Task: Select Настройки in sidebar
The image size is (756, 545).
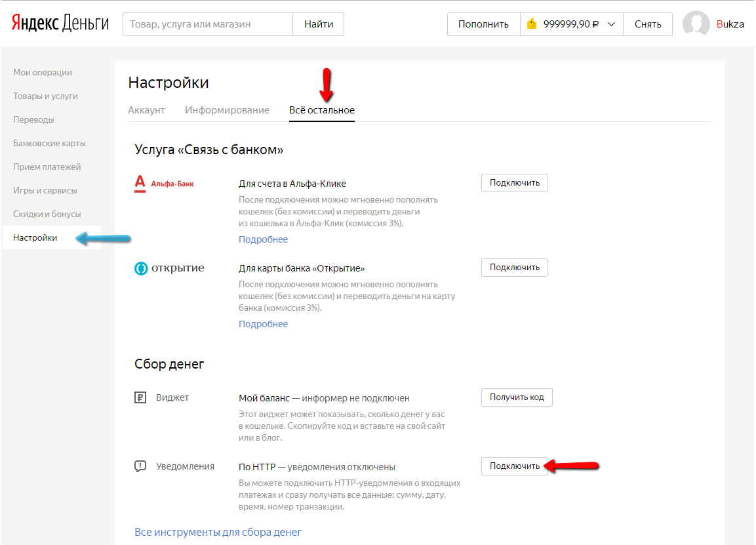Action: pos(52,237)
